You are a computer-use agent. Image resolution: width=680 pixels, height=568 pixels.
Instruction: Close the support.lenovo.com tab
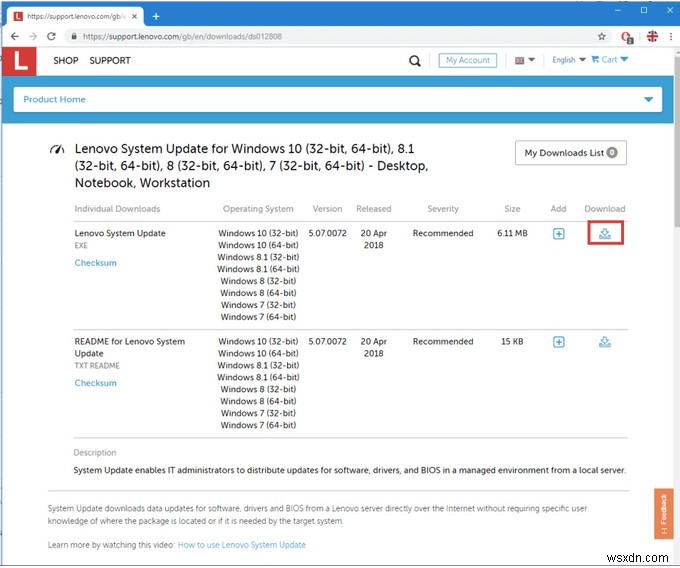134,16
